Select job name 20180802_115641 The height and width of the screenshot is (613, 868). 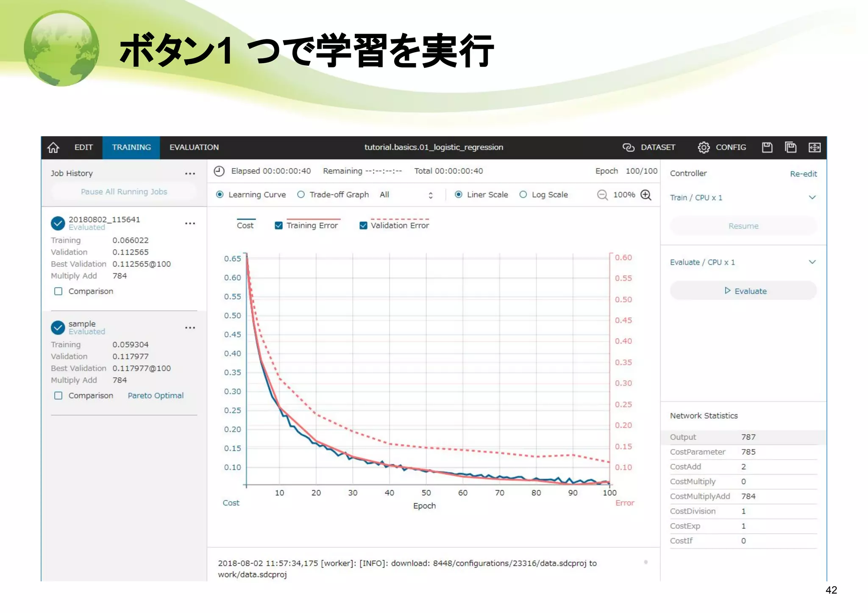pos(104,219)
